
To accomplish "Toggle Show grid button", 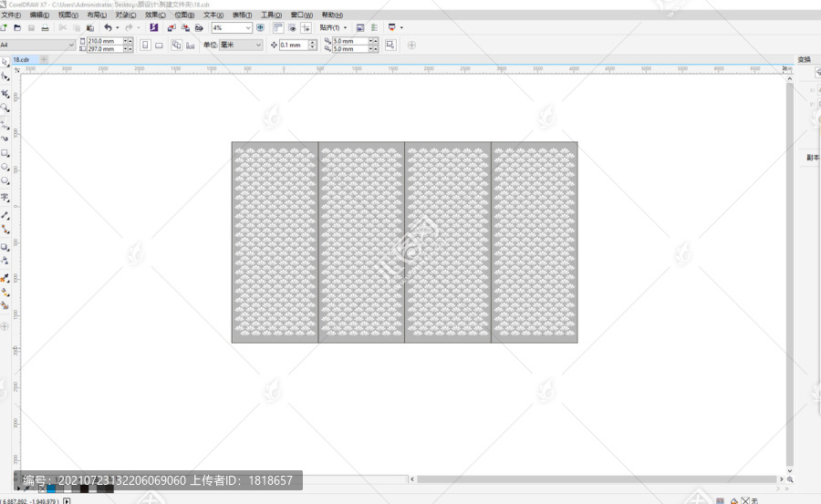I will click(x=292, y=27).
